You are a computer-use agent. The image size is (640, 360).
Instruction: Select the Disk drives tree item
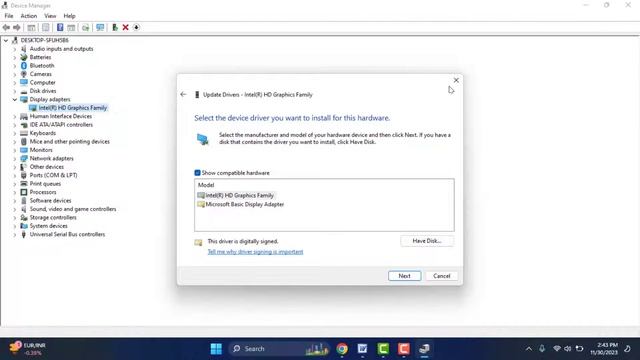click(x=43, y=91)
